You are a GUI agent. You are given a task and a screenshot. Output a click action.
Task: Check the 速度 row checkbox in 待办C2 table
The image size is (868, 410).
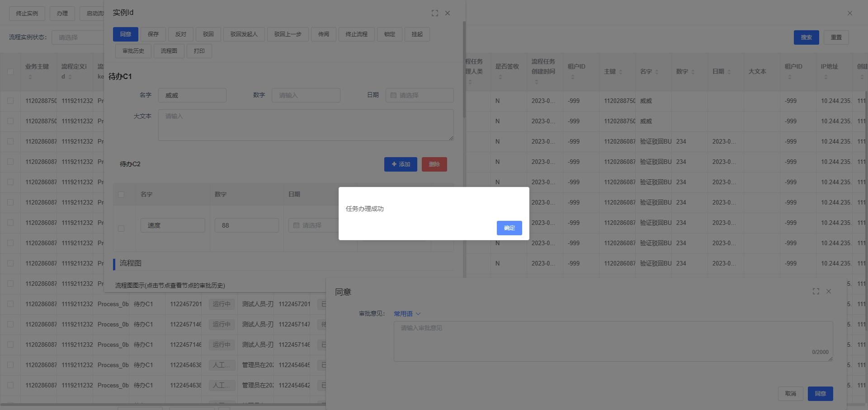(x=121, y=228)
